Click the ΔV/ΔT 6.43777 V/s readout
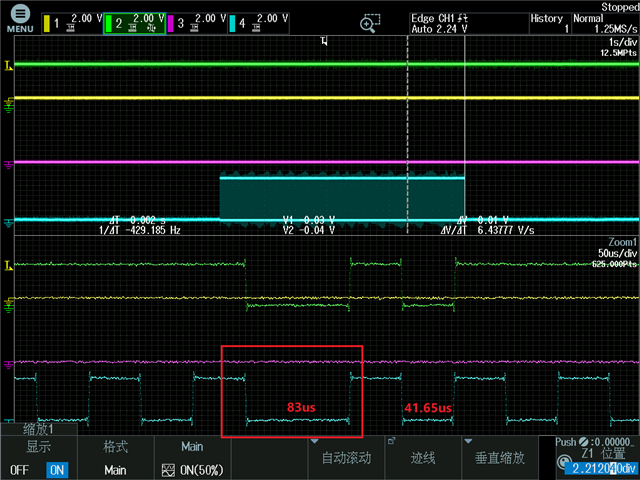Viewport: 640px width, 480px height. (x=487, y=230)
